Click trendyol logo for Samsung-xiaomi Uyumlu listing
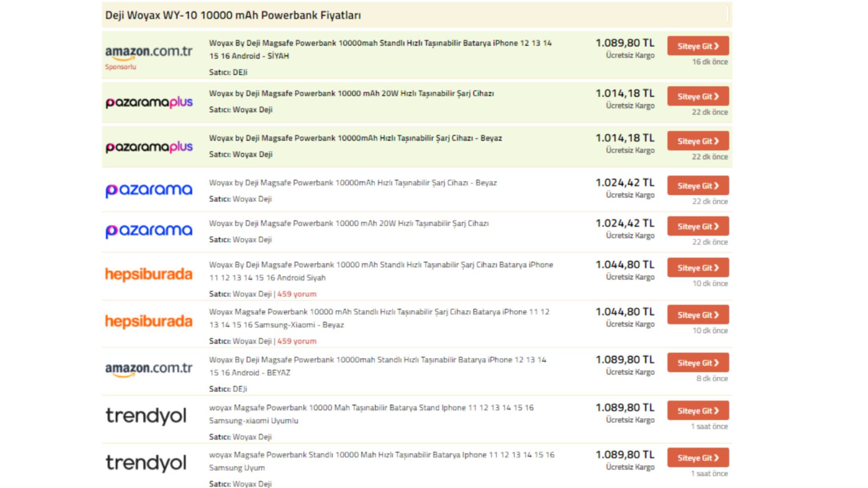This screenshot has width=868, height=488. (146, 416)
